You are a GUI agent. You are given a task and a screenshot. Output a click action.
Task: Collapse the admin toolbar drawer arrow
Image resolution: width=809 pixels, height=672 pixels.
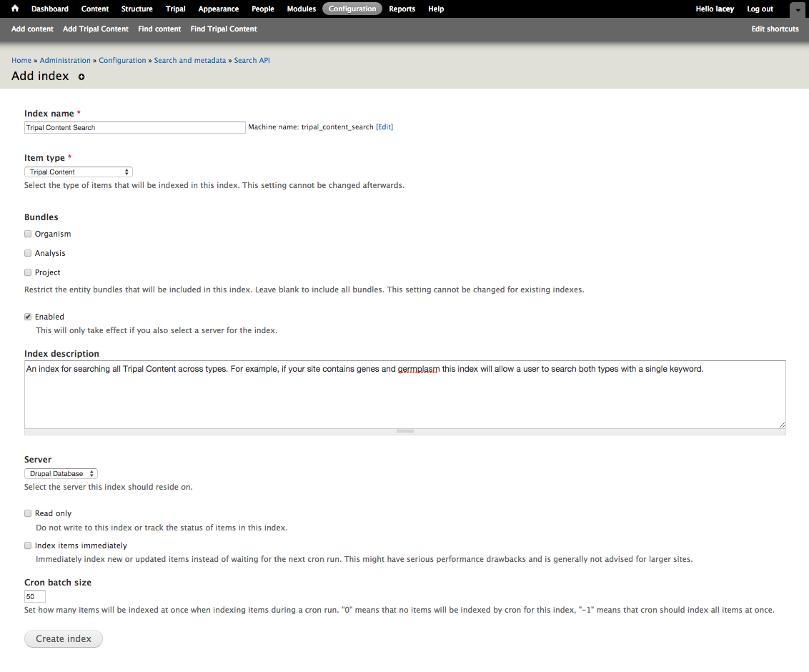[x=798, y=10]
